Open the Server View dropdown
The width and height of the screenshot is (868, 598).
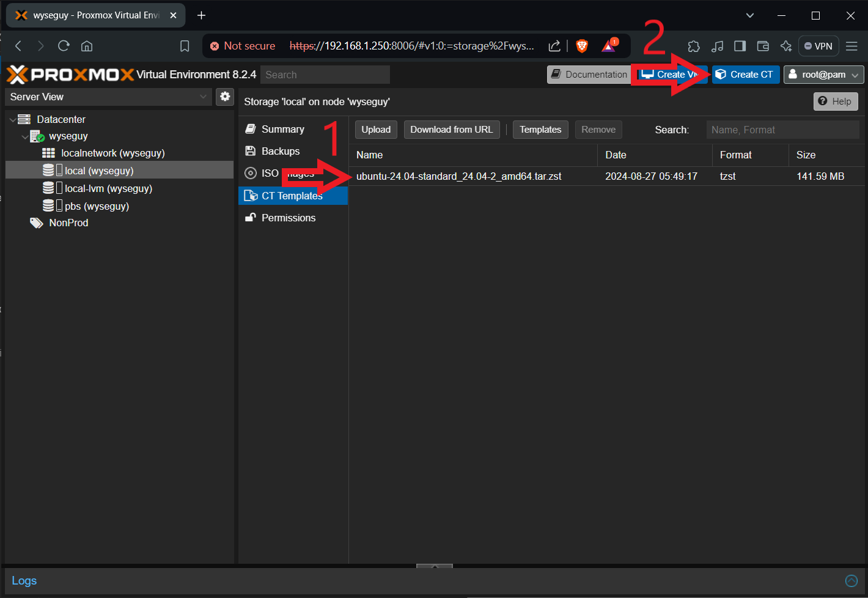(203, 97)
